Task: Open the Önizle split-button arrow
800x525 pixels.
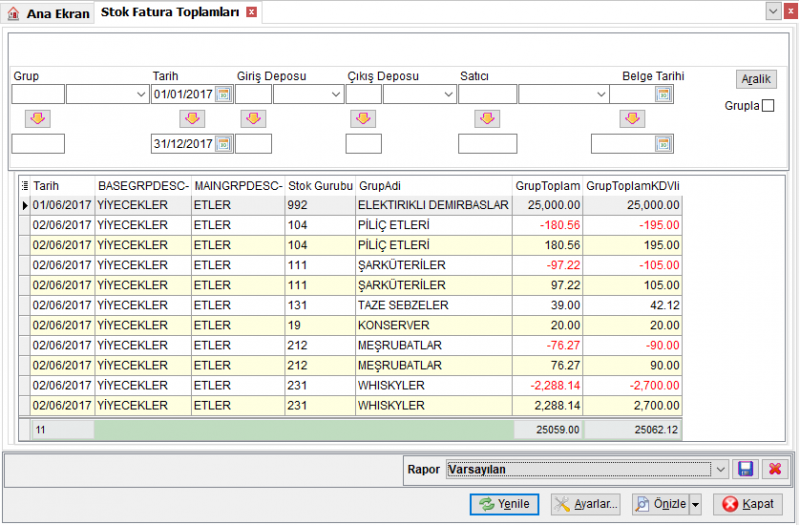Action: tap(695, 505)
